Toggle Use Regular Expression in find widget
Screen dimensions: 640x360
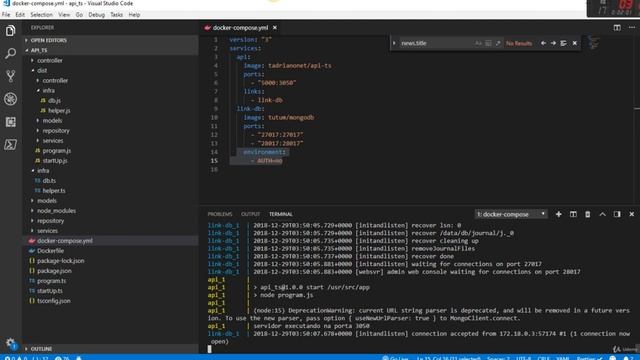(498, 43)
